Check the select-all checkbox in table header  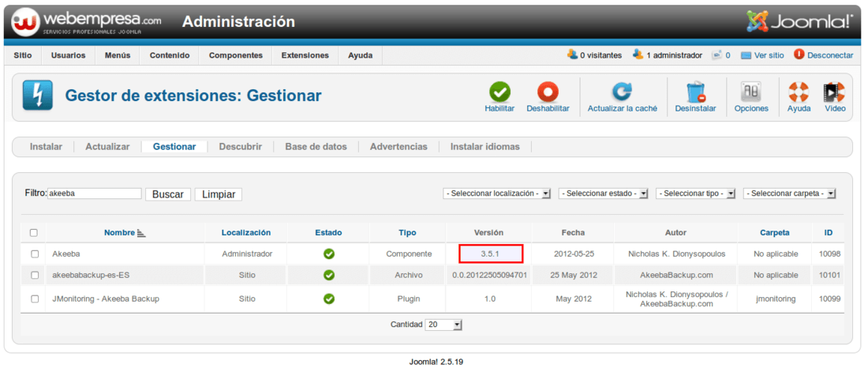[33, 233]
